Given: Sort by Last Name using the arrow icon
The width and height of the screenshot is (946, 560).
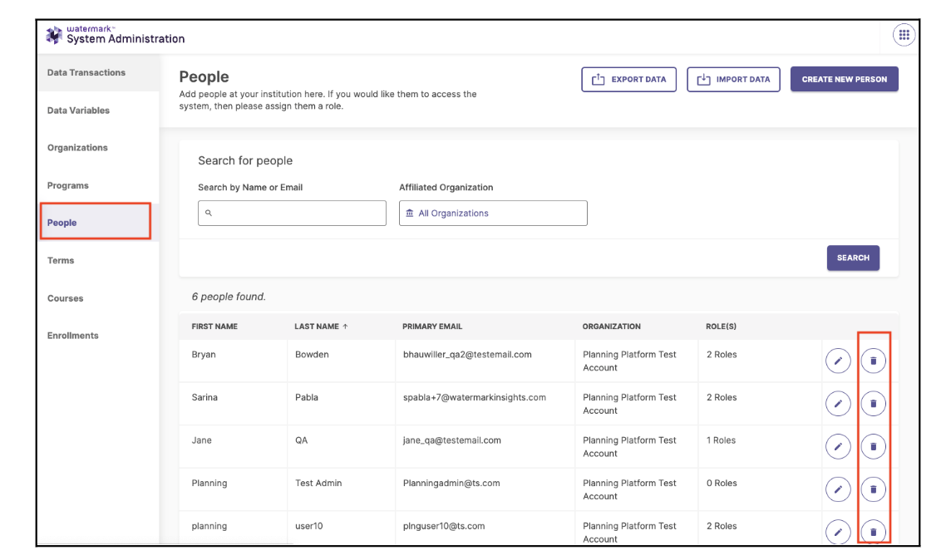Looking at the screenshot, I should 345,327.
